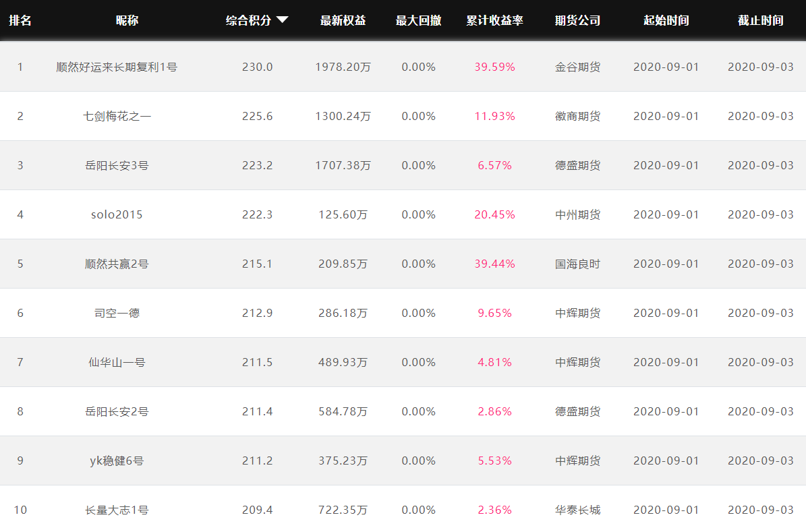Select equity value 286.18万

pos(343,313)
